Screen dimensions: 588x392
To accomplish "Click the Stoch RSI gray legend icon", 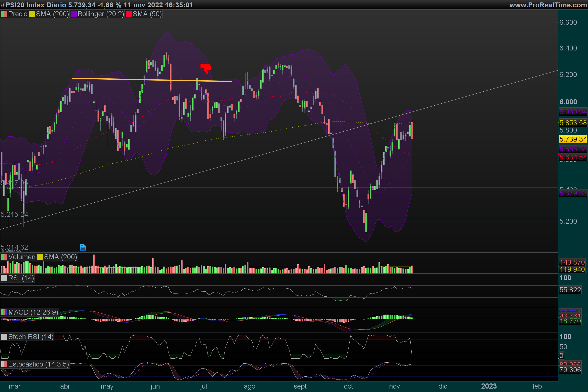I will click(4, 337).
